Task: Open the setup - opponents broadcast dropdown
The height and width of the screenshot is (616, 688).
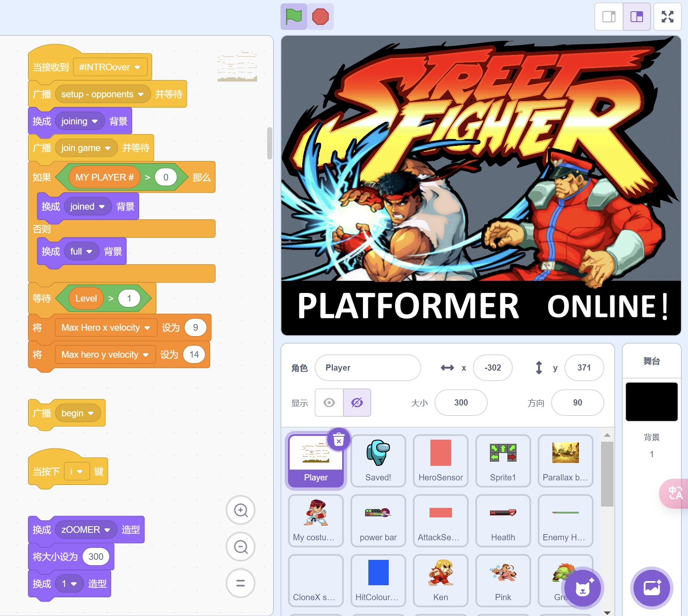Action: click(x=103, y=94)
